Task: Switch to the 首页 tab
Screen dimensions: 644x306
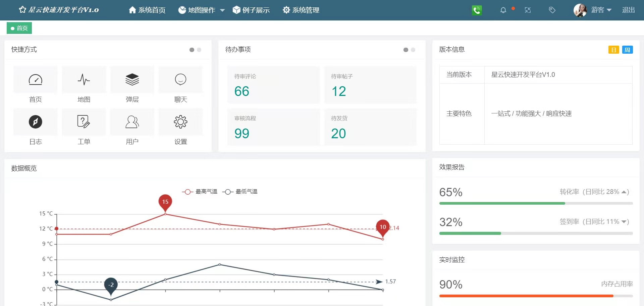Action: tap(19, 28)
